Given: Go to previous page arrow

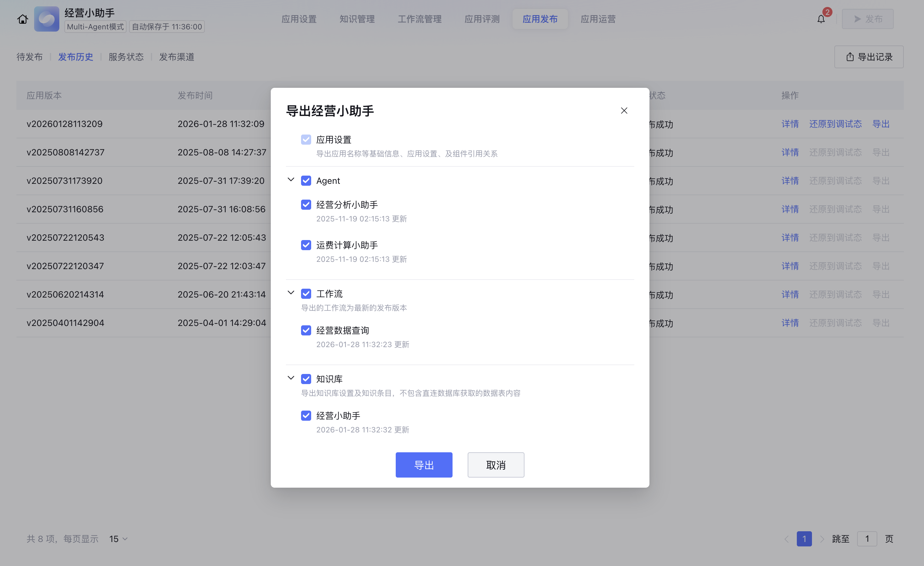Looking at the screenshot, I should pos(786,539).
